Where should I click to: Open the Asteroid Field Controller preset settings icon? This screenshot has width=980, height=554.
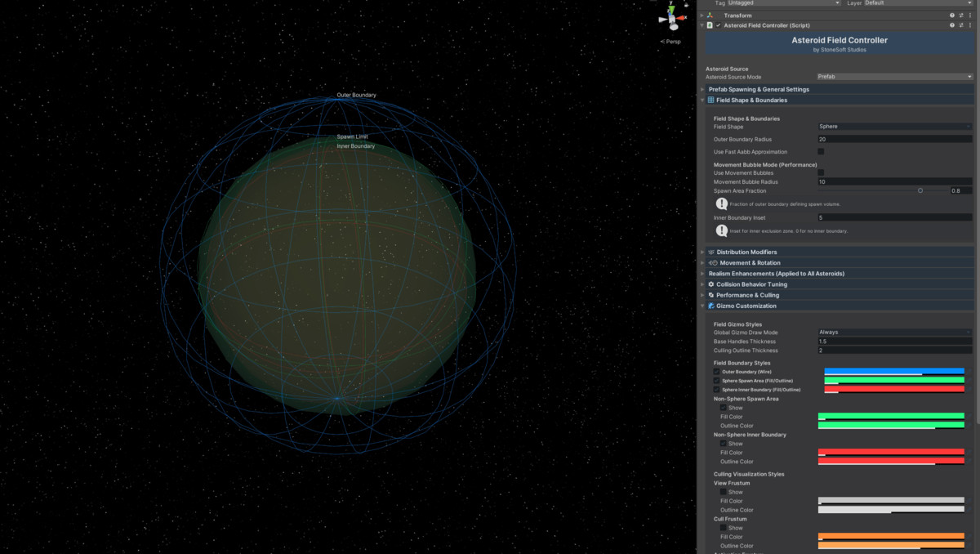(x=961, y=25)
